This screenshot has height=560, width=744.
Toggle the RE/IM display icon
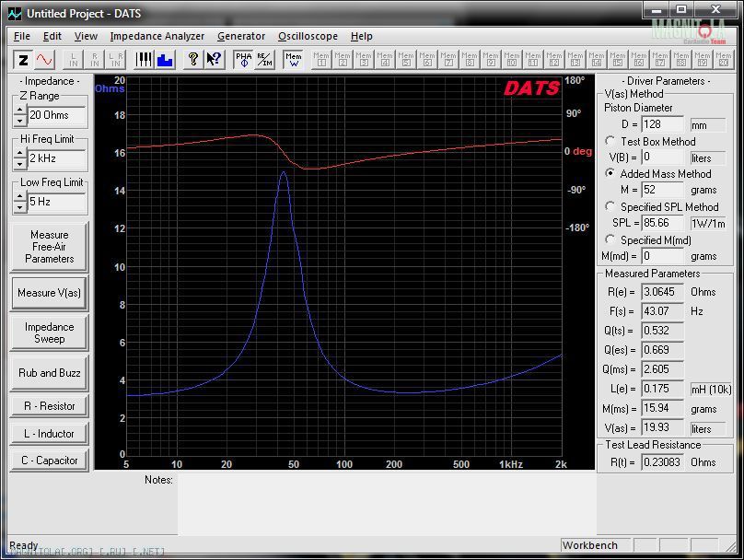click(x=264, y=60)
